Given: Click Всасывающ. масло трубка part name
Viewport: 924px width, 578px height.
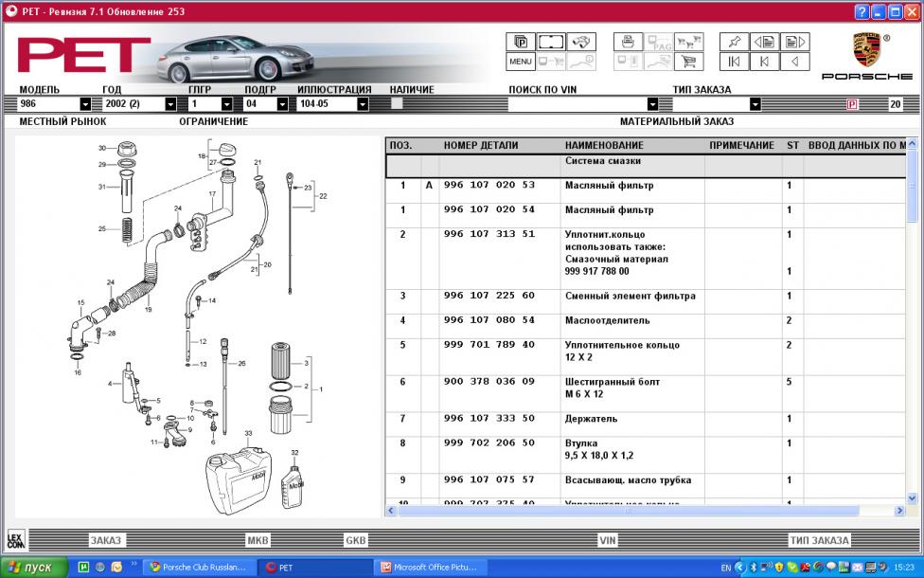Looking at the screenshot, I should (x=628, y=480).
